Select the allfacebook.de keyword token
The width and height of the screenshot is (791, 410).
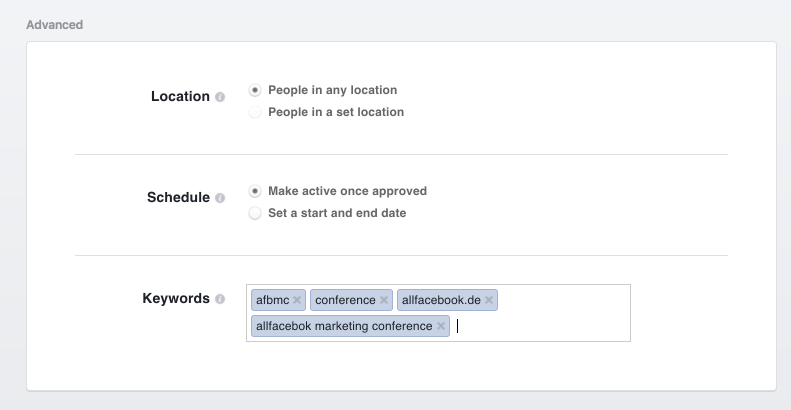(441, 300)
